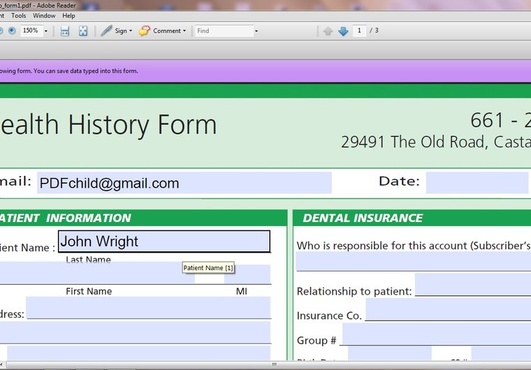
Task: Go to next page with down arrow
Action: pos(343,31)
